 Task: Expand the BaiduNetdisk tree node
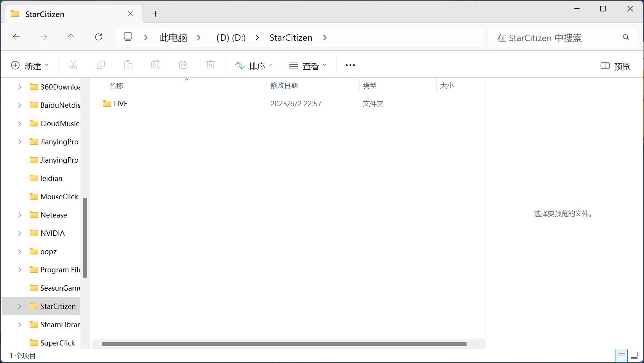20,105
